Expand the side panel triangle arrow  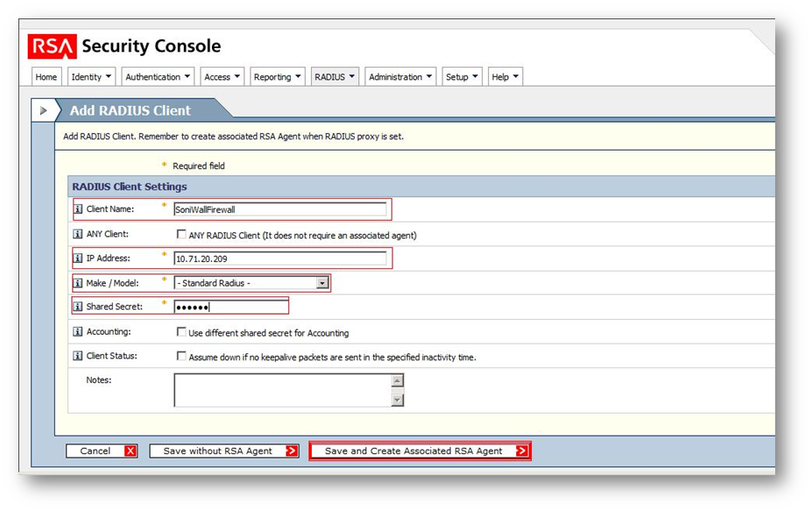44,110
